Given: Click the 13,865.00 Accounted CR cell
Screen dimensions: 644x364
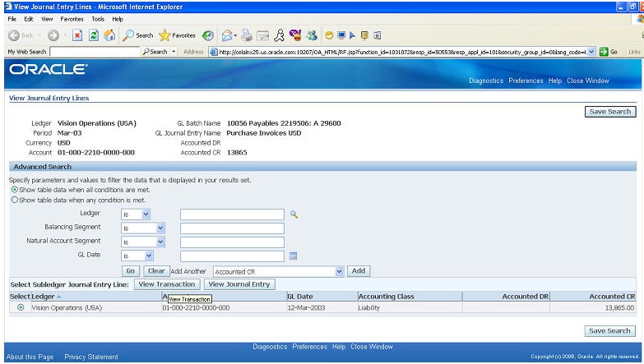Looking at the screenshot, I should (619, 307).
